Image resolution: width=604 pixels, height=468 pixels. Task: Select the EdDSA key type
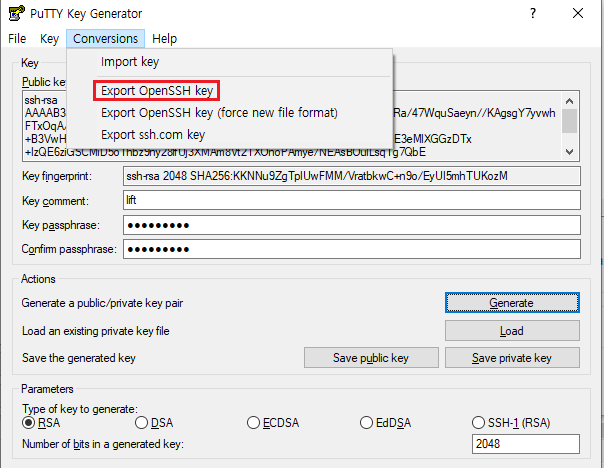point(386,423)
